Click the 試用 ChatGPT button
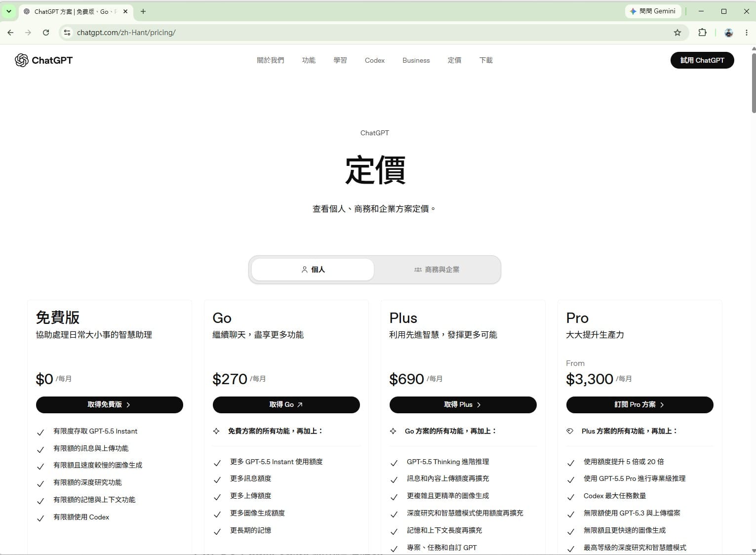The height and width of the screenshot is (555, 756). pos(702,60)
